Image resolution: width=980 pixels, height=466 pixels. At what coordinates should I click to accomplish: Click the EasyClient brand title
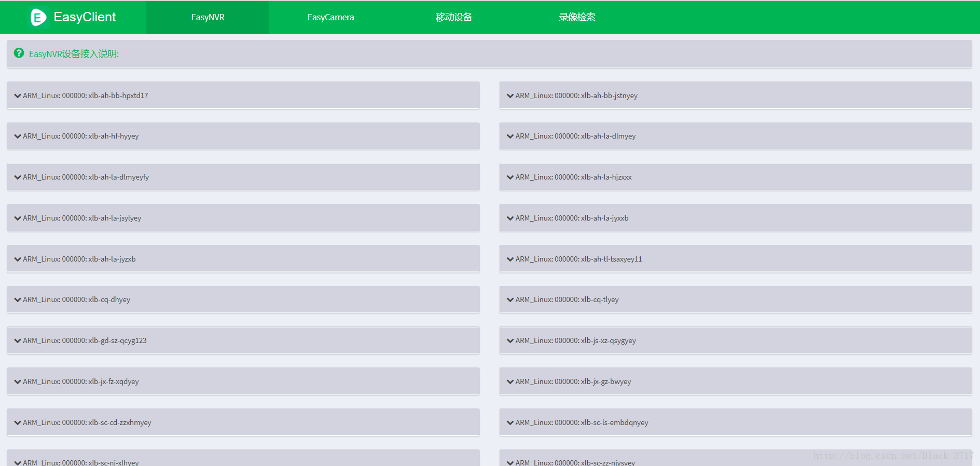[85, 17]
